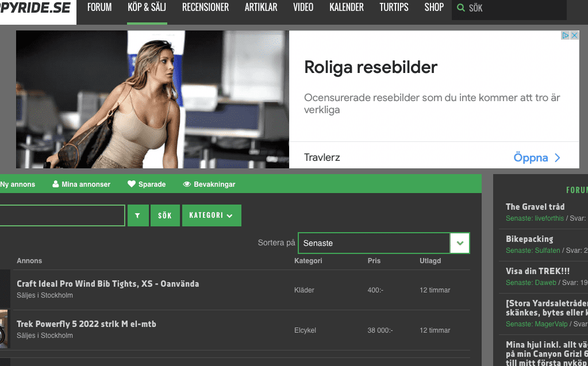
Task: Open The Gravel tråd forum thread
Action: click(535, 207)
